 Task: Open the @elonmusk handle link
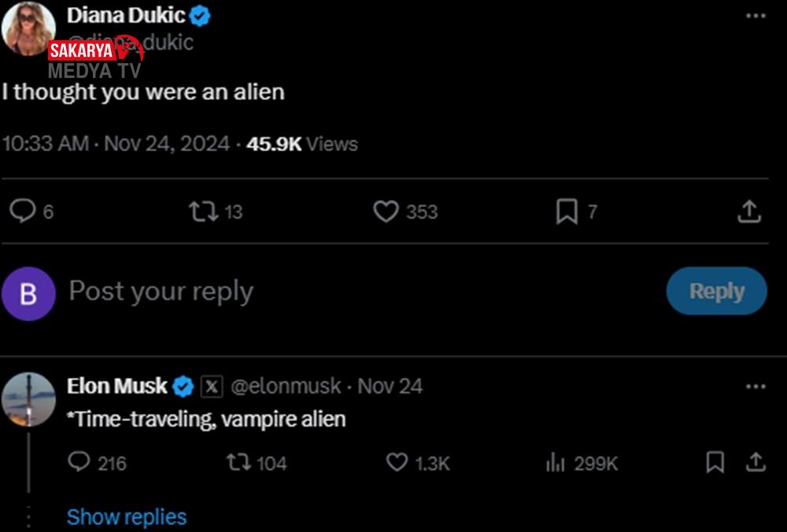pos(286,386)
